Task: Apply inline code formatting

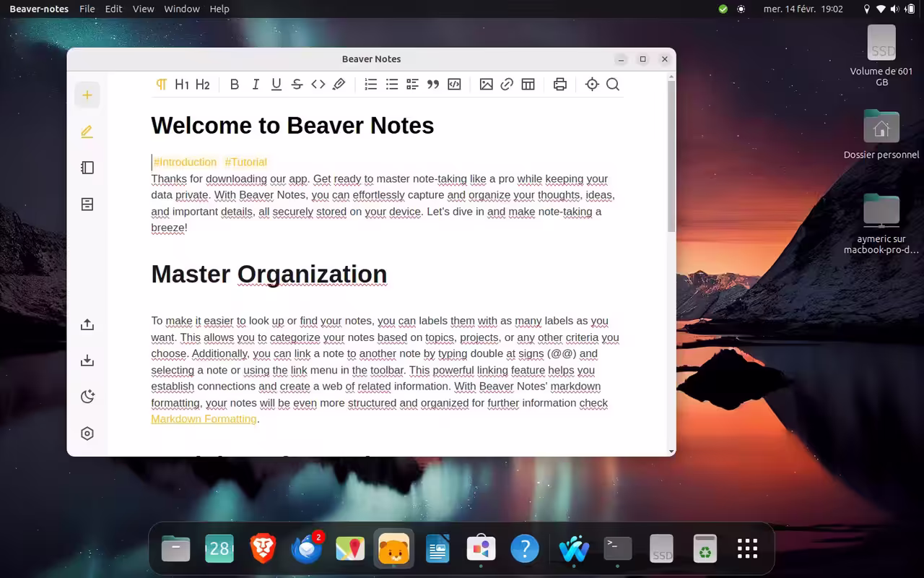Action: coord(318,85)
